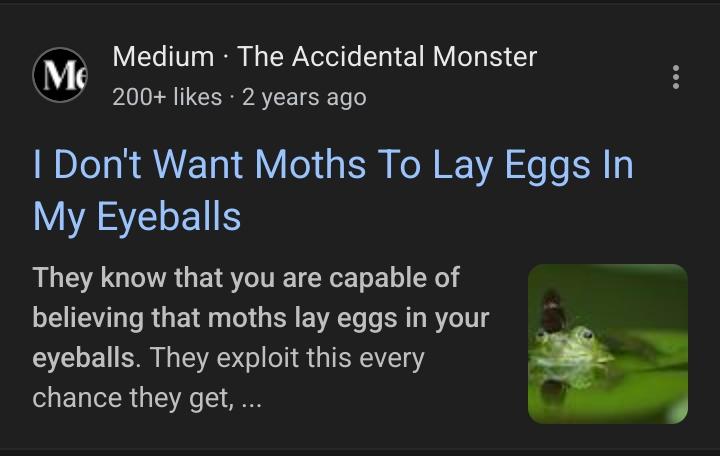Select 'The Accidental Monster' publication name
Viewport: 720px width, 456px height.
[x=387, y=56]
